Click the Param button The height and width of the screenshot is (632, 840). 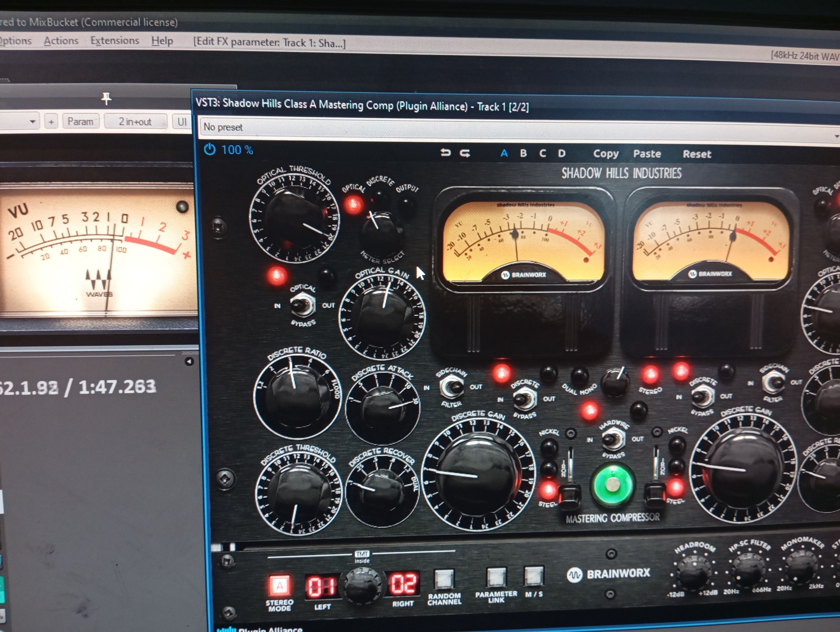[80, 122]
